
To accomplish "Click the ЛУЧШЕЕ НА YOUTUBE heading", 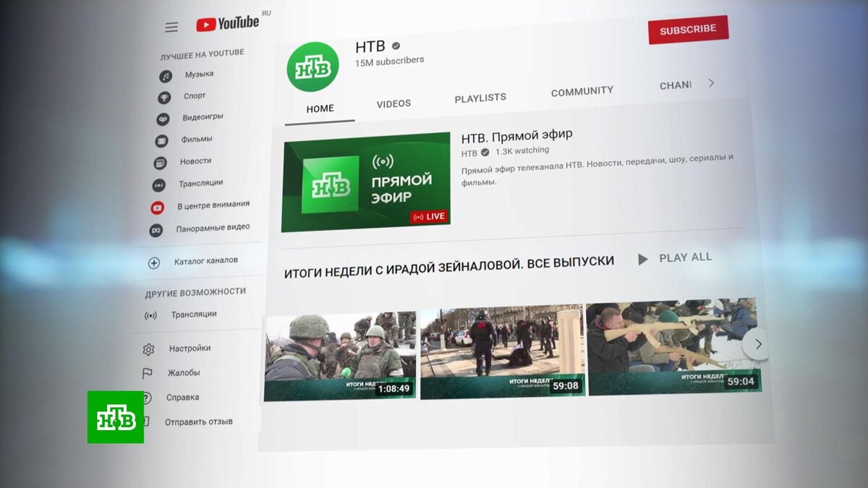I will [202, 54].
